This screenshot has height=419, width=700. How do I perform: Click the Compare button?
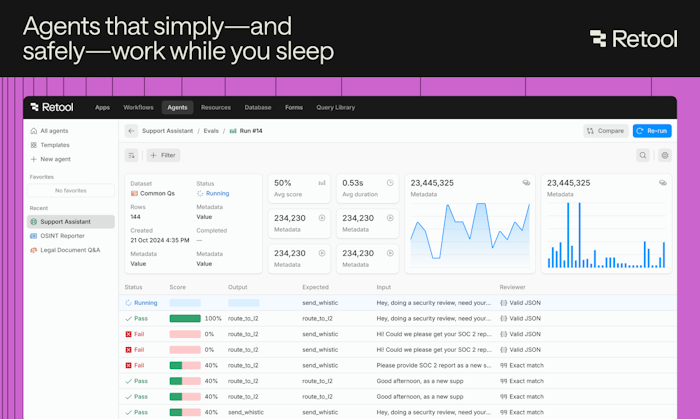pos(606,131)
